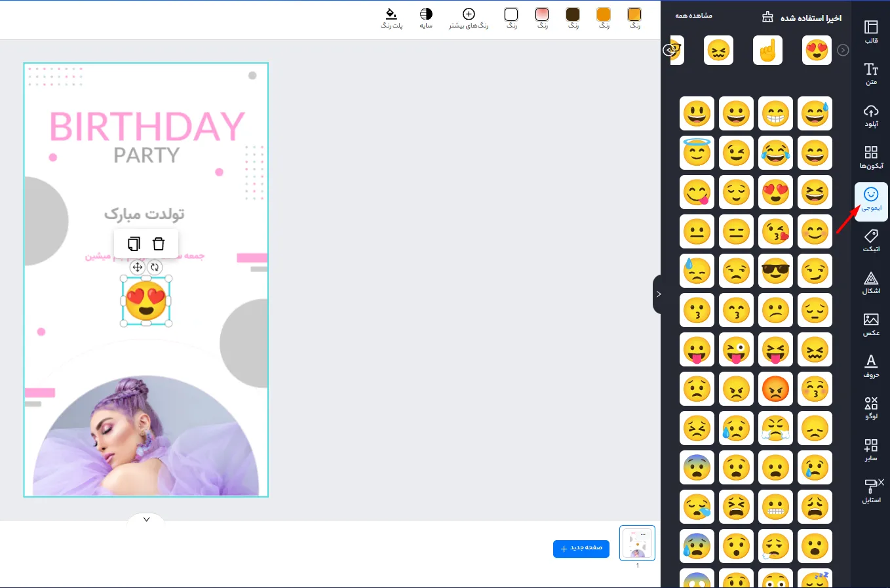Open the عکس (photo) sidebar icon
The height and width of the screenshot is (588, 890).
pos(871,324)
